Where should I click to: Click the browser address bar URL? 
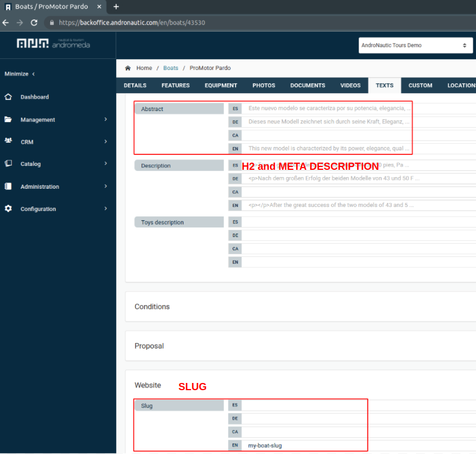[132, 23]
